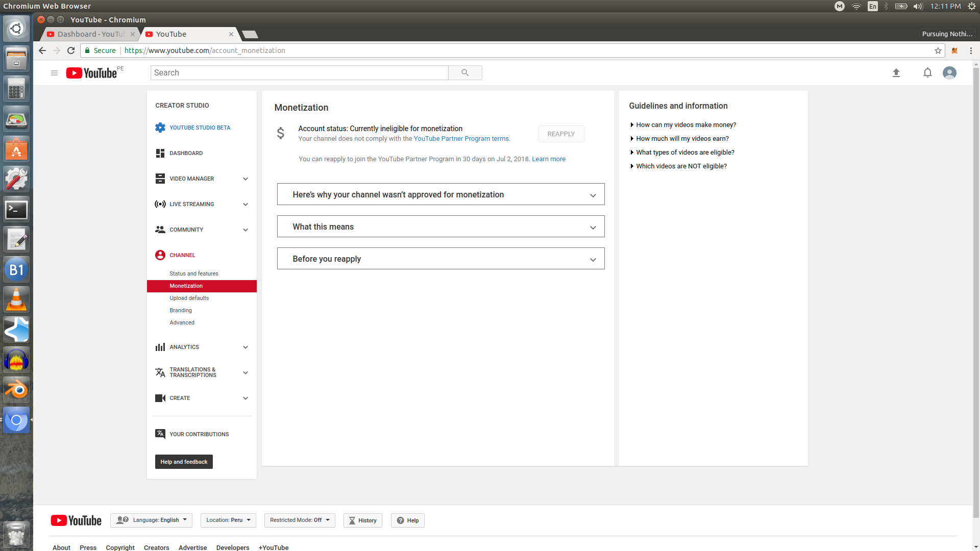Viewport: 980px width, 551px height.
Task: Open the notifications bell
Action: click(927, 73)
